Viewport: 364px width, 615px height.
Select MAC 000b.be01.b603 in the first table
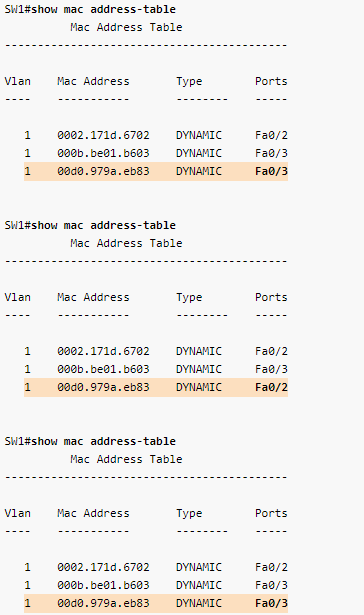point(103,153)
